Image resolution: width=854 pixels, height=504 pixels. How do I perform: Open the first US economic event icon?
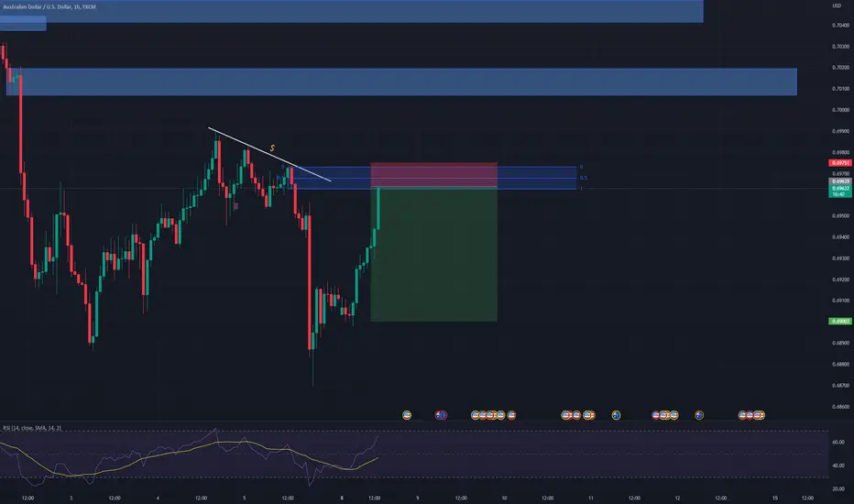click(x=406, y=415)
